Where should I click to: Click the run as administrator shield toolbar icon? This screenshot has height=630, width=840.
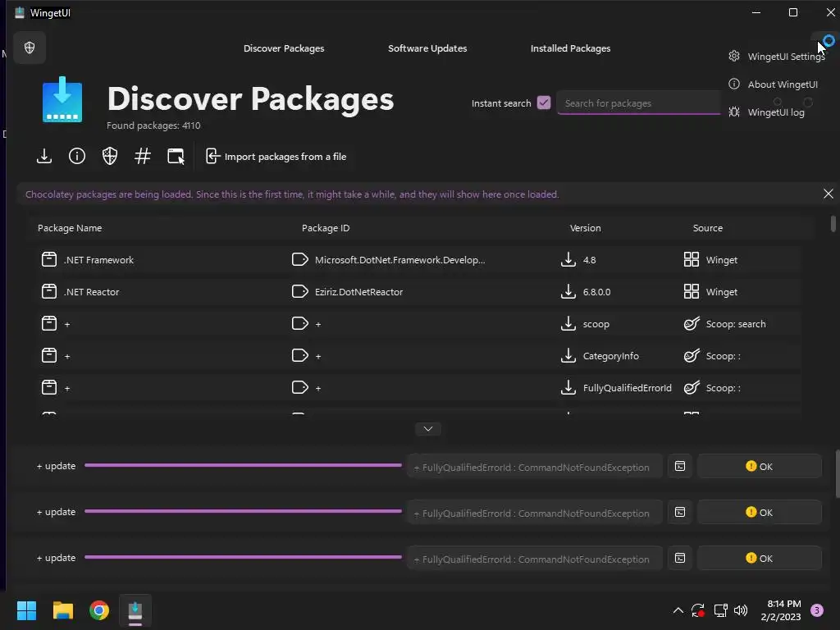click(110, 156)
